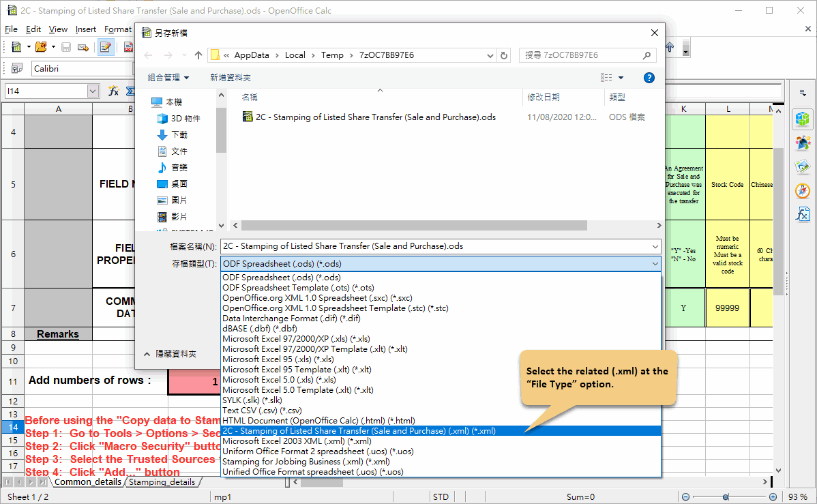Click the zoom slider handle
Image resolution: width=817 pixels, height=504 pixels.
point(726,496)
